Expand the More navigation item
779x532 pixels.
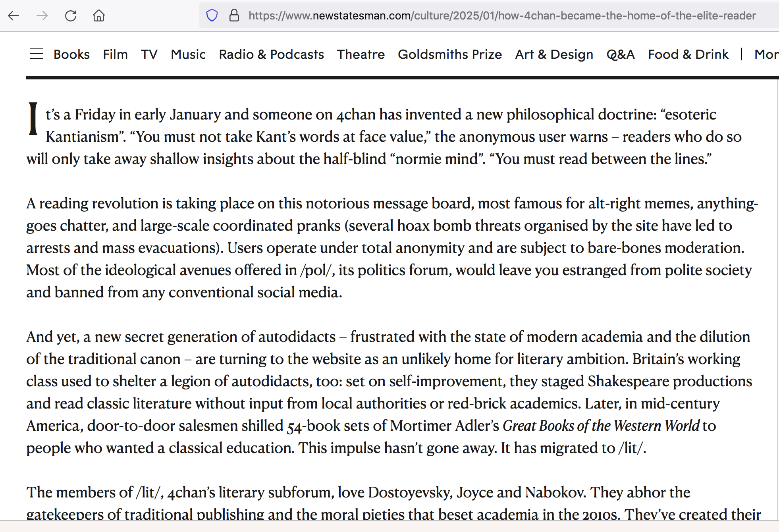[766, 54]
